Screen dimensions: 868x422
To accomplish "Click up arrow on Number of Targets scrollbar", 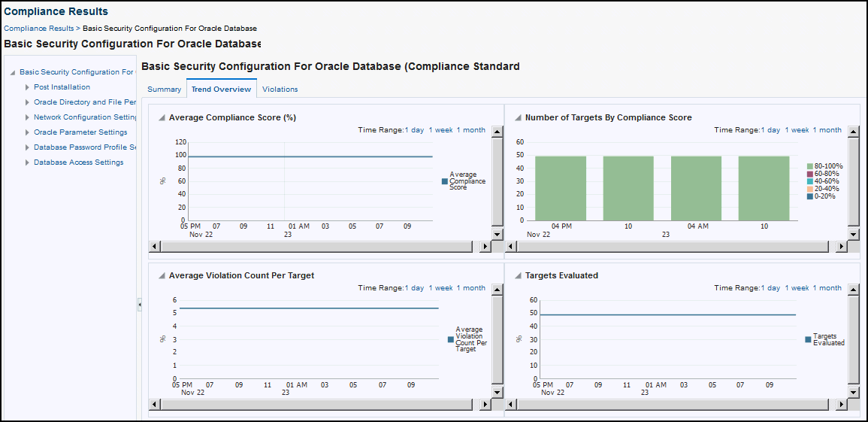I will [853, 131].
